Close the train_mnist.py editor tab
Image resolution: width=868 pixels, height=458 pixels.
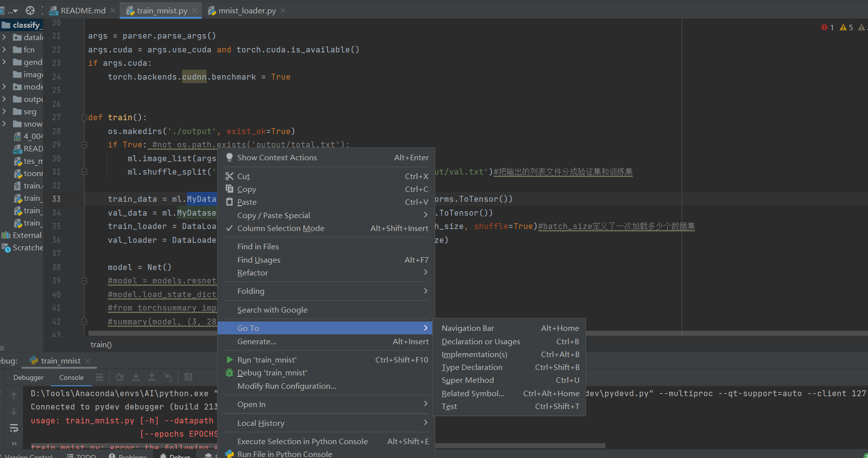(194, 10)
